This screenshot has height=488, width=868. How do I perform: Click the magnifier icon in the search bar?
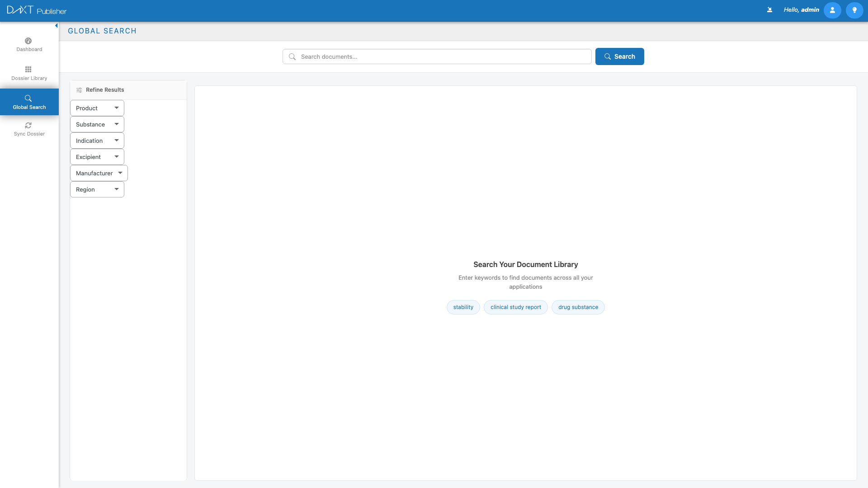pos(292,56)
